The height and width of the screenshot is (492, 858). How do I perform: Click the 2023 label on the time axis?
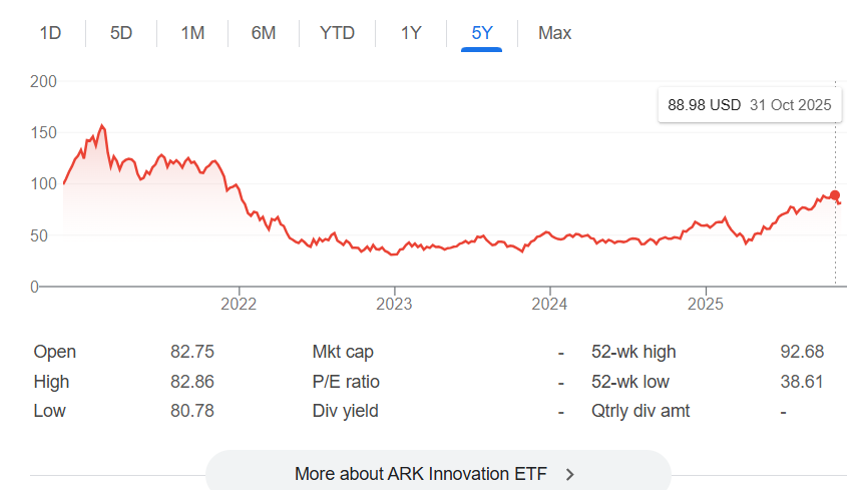(394, 304)
